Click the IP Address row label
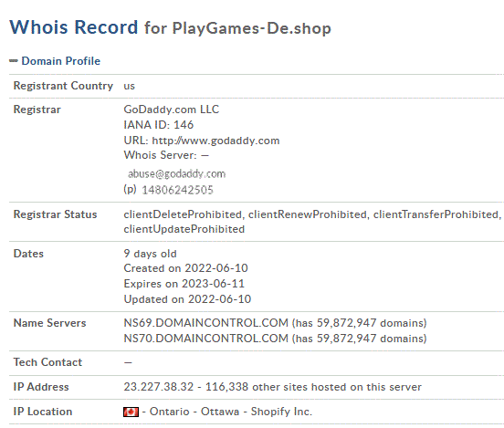 (41, 387)
